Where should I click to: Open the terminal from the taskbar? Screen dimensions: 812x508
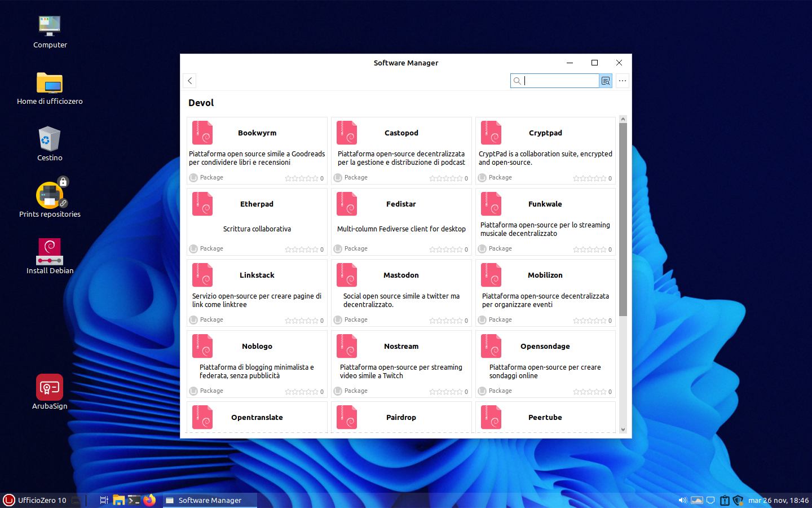click(x=134, y=500)
